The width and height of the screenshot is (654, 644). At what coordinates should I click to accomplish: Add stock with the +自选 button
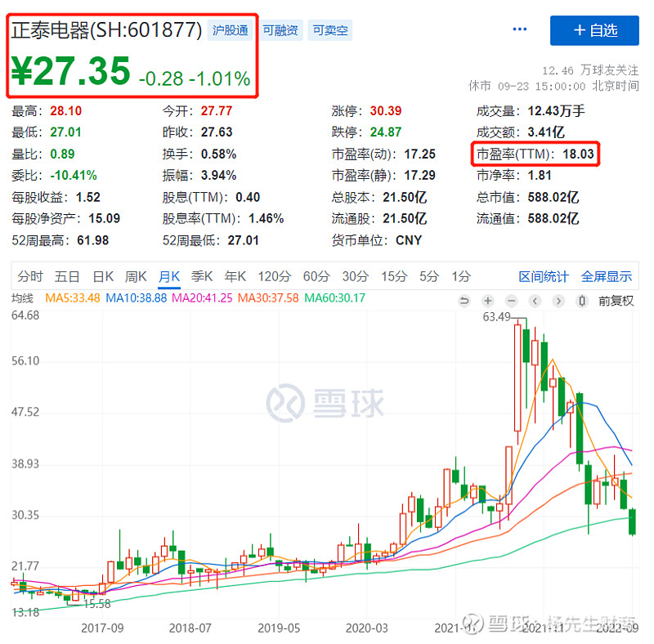click(x=594, y=30)
